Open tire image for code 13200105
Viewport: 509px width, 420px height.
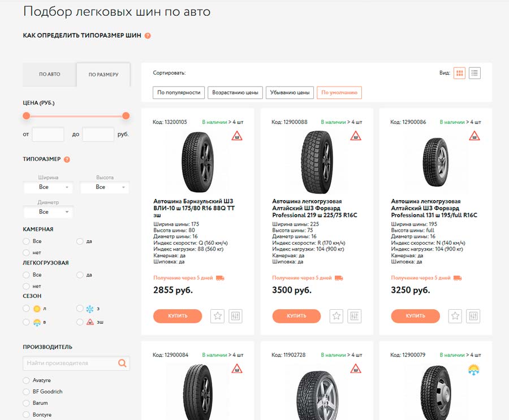pos(198,162)
